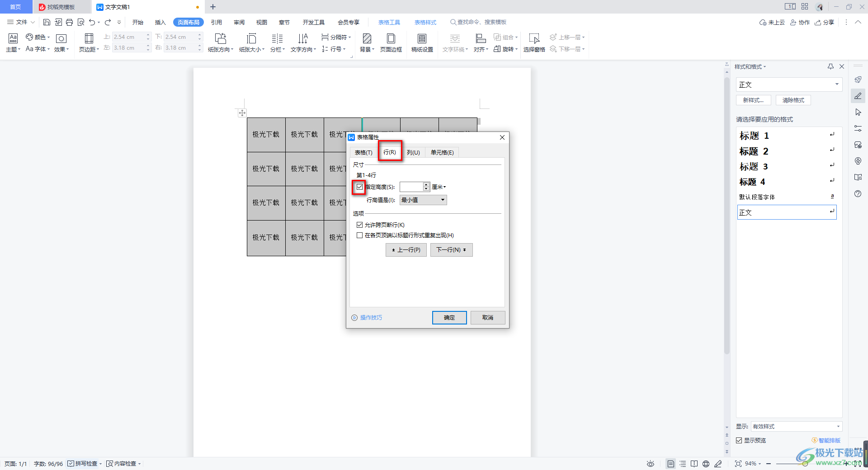Open the 样式和格式 panel title dropdown
This screenshot has width=868, height=470.
[x=750, y=66]
